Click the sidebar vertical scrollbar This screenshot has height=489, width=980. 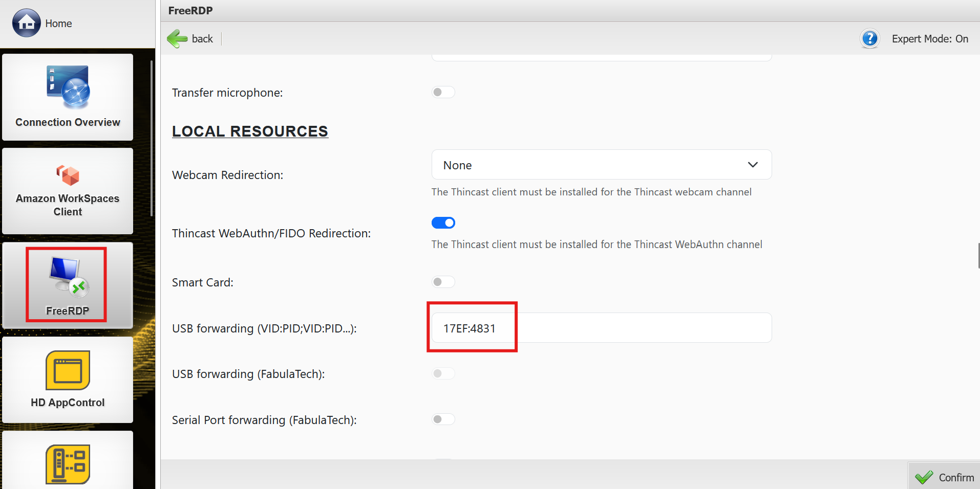click(x=152, y=138)
